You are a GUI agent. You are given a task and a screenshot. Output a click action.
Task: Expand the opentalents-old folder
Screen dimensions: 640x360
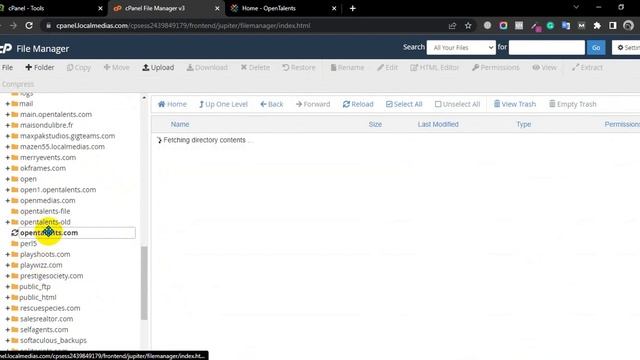coord(7,222)
